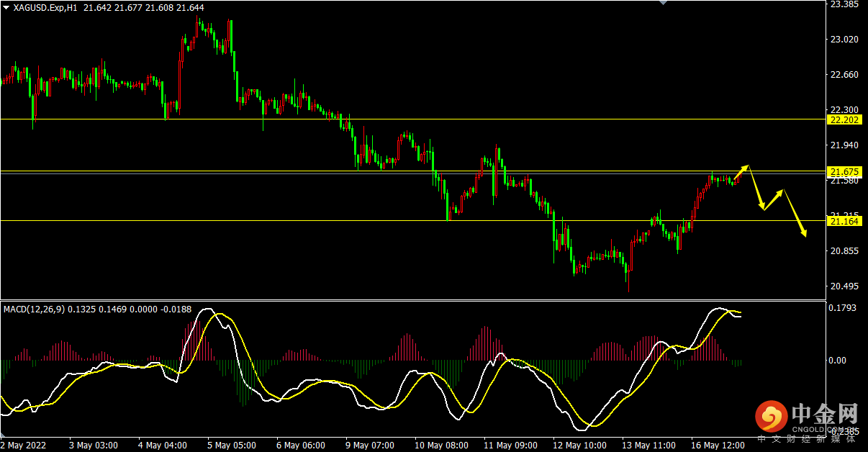
Task: Click the 4 May 04:00 time label
Action: [163, 446]
